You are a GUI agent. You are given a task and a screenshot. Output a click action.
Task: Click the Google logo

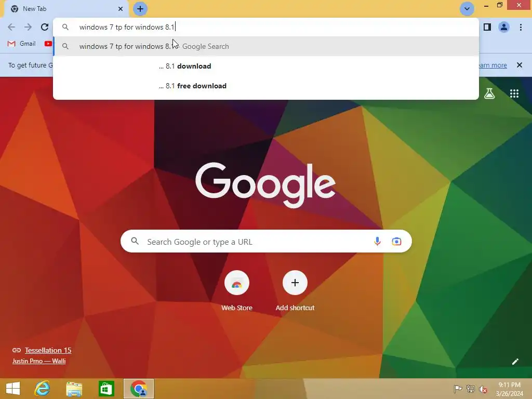(x=265, y=185)
